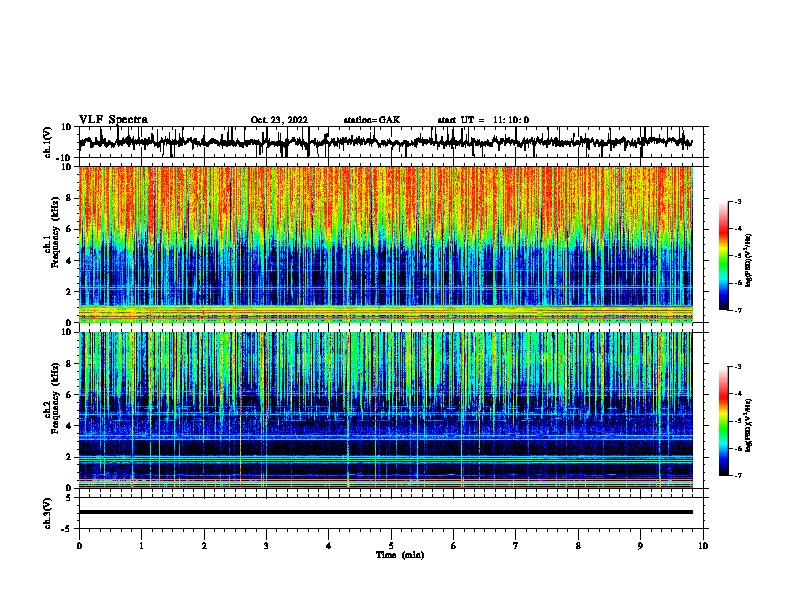792x612 pixels.
Task: Click the 'Time (min)' axis label
Action: (400, 555)
